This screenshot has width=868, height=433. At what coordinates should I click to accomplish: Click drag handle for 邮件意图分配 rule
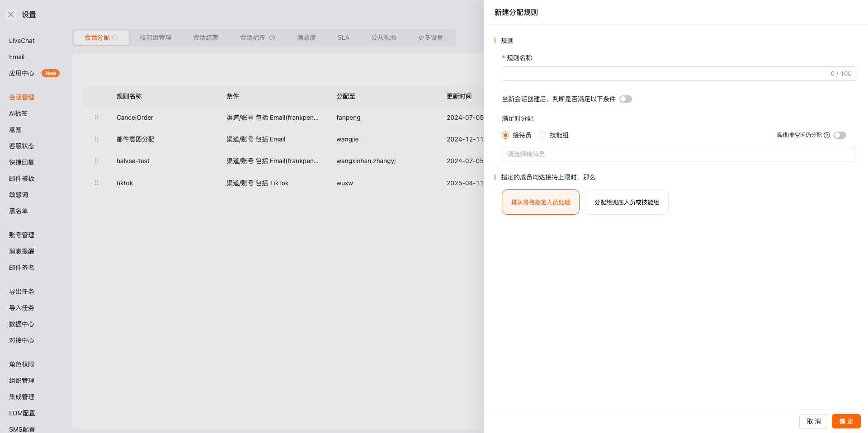click(96, 139)
